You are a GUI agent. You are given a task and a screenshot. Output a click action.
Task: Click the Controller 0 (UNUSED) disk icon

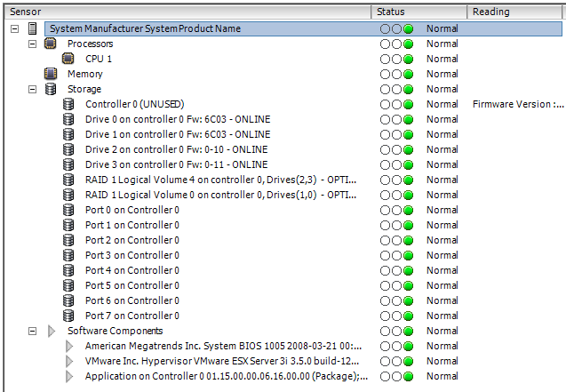tap(68, 104)
